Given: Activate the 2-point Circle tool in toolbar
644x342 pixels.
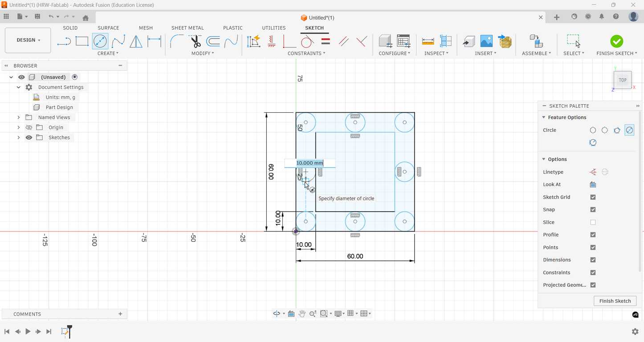Looking at the screenshot, I should [100, 41].
